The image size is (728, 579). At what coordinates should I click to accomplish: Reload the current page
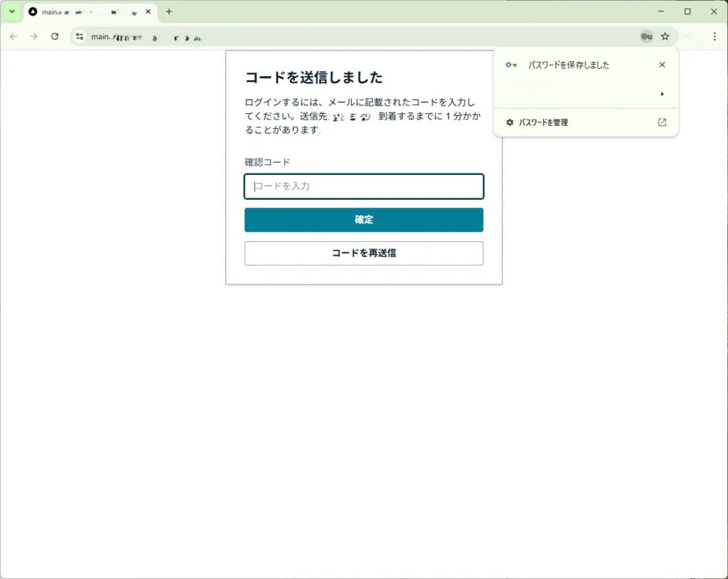pos(55,36)
